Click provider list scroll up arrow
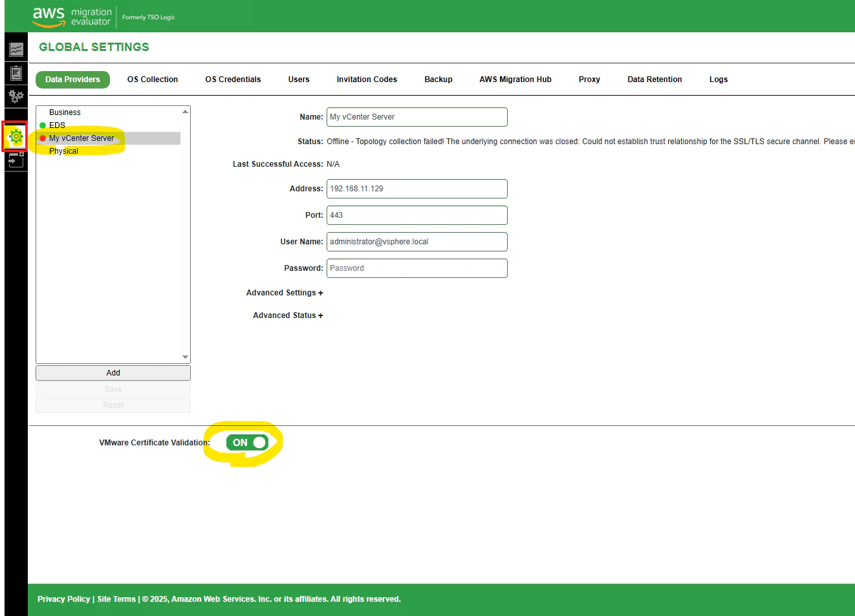This screenshot has height=616, width=855. [186, 112]
